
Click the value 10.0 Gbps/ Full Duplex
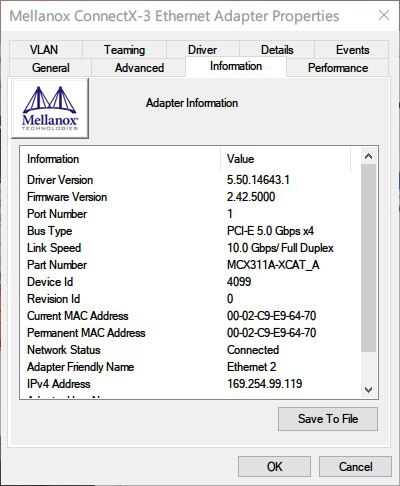point(280,248)
